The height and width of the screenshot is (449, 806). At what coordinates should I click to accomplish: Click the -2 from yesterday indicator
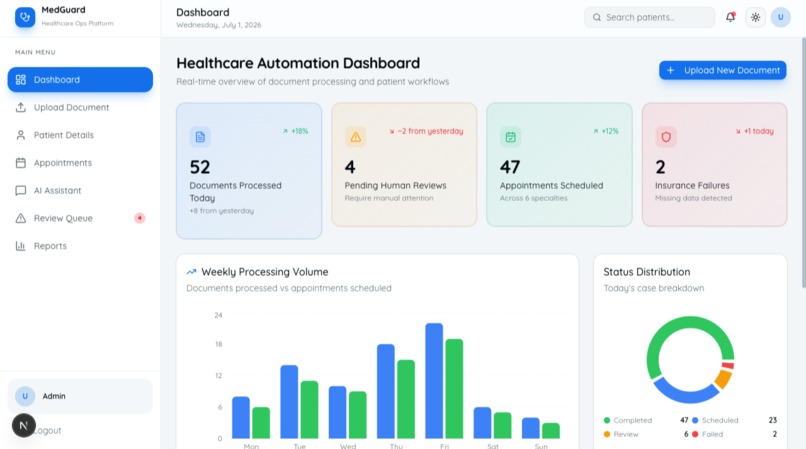(x=426, y=131)
